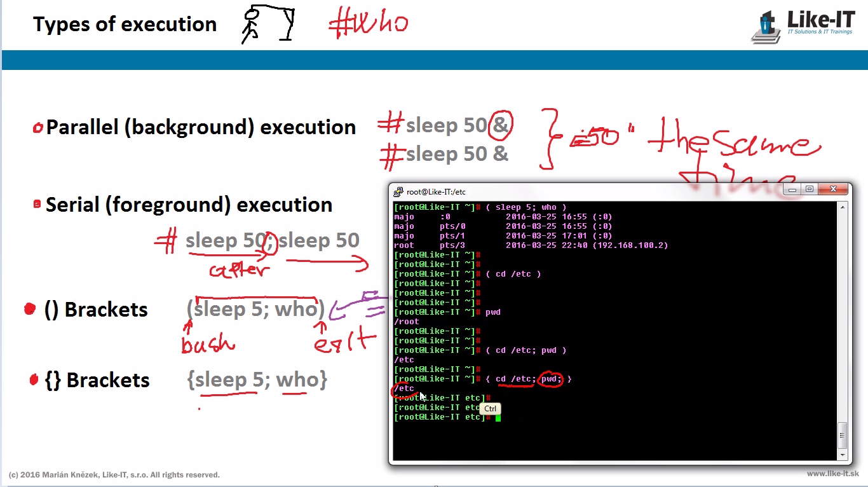Maximize the root@Like-IT terminal window
This screenshot has height=487, width=868.
pyautogui.click(x=809, y=189)
